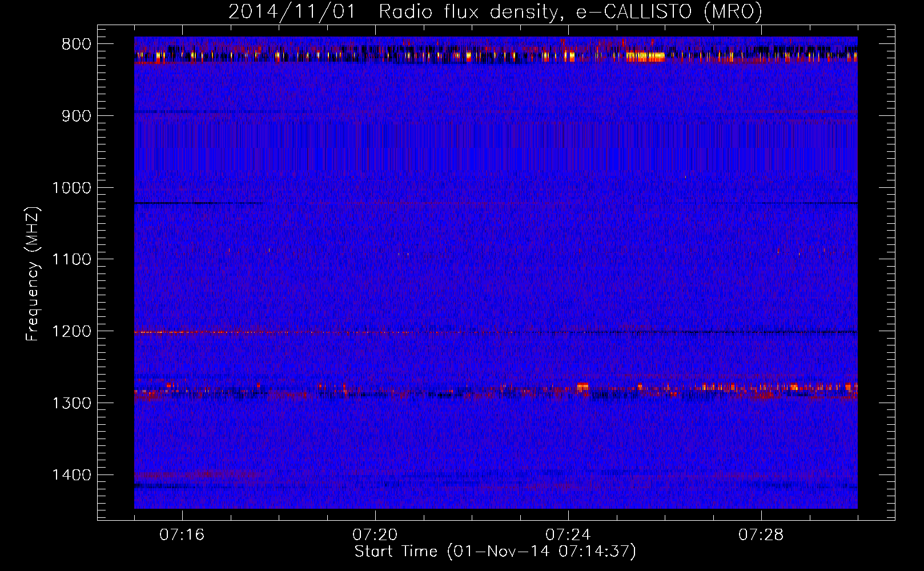924x571 pixels.
Task: Select the 1300 frequency axis label
Action: point(71,403)
